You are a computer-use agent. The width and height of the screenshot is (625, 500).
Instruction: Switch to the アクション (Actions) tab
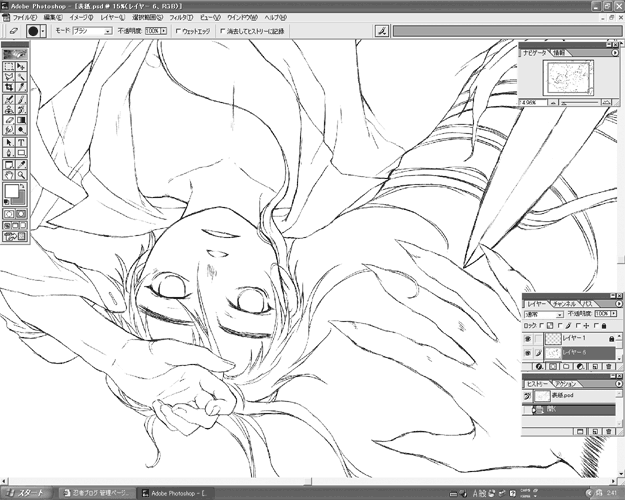[566, 384]
